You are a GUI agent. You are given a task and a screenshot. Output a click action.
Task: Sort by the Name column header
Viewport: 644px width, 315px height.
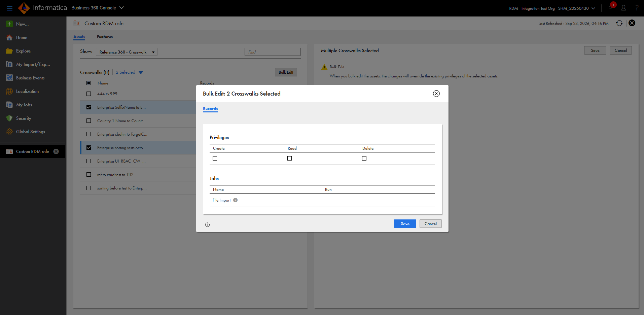(x=103, y=83)
